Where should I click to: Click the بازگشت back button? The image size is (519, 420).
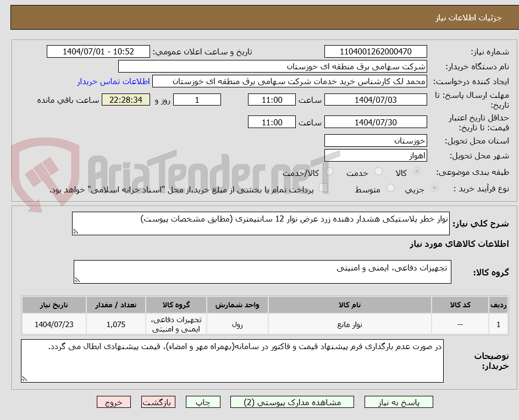158,402
